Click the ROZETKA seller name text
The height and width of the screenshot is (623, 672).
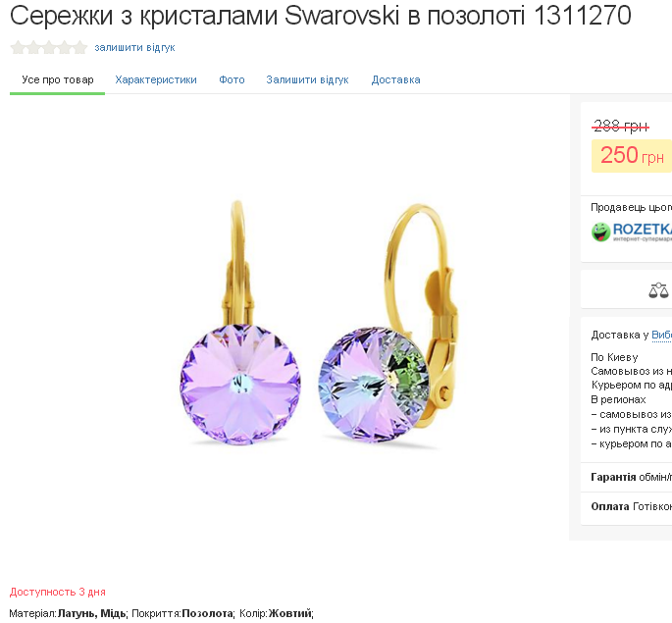pyautogui.click(x=642, y=230)
